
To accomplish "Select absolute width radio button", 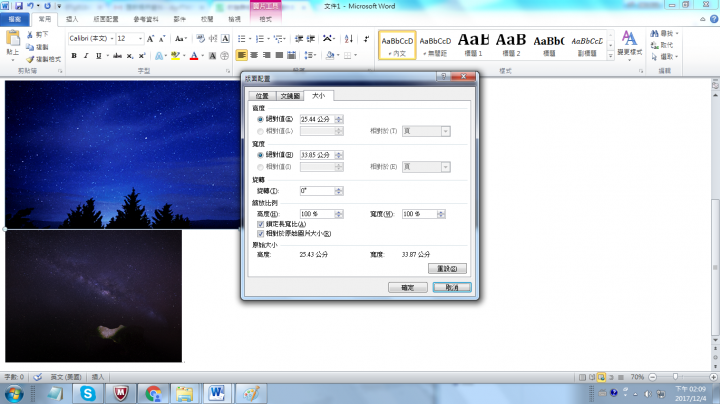I will 260,155.
